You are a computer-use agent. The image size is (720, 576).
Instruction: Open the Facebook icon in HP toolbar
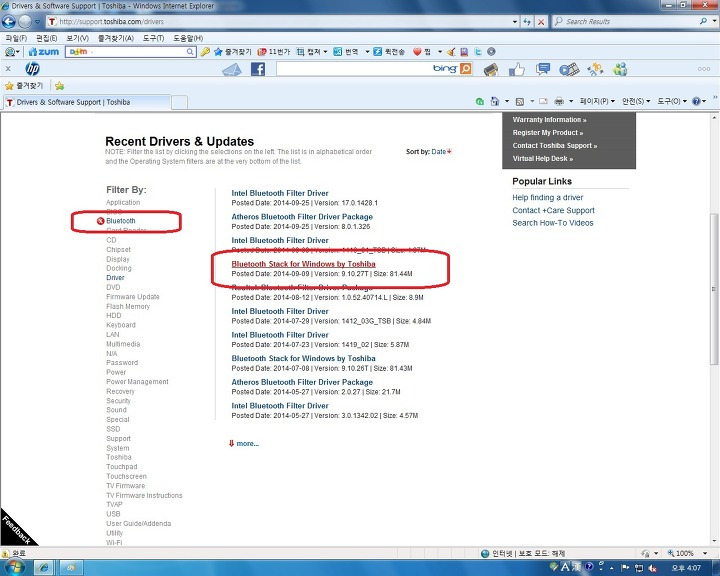pyautogui.click(x=258, y=69)
